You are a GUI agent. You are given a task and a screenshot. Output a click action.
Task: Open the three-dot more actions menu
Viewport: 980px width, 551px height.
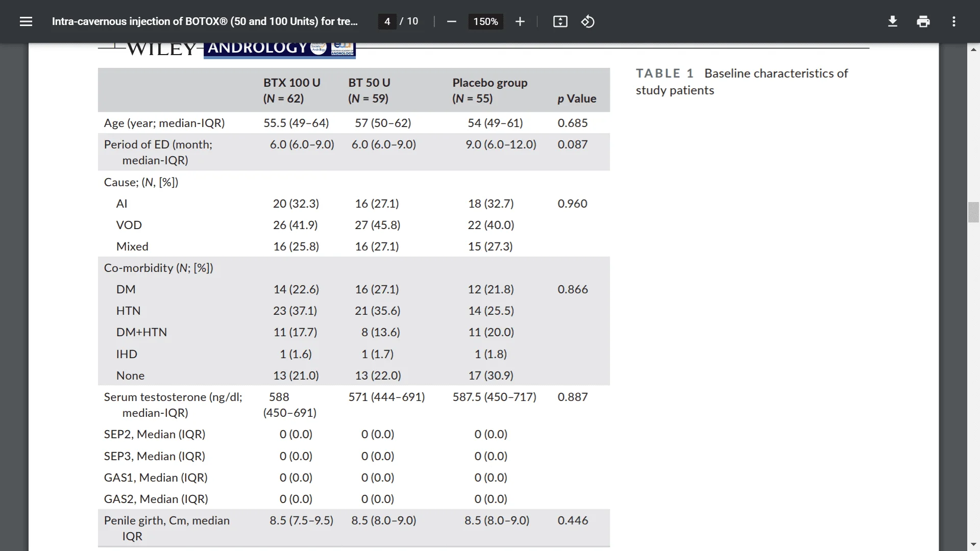point(953,21)
